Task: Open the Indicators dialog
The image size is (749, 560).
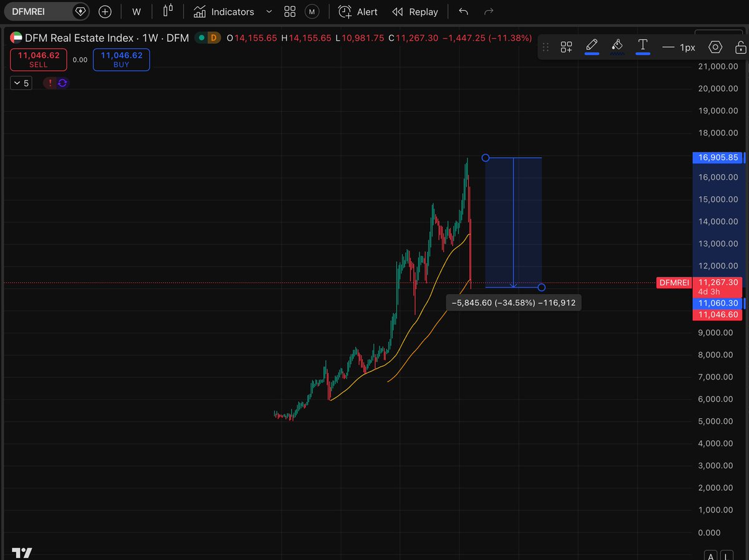Action: tap(223, 12)
